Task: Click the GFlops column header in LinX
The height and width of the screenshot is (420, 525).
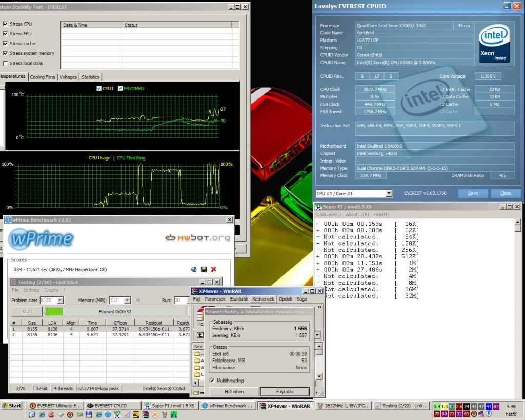Action: coord(120,323)
